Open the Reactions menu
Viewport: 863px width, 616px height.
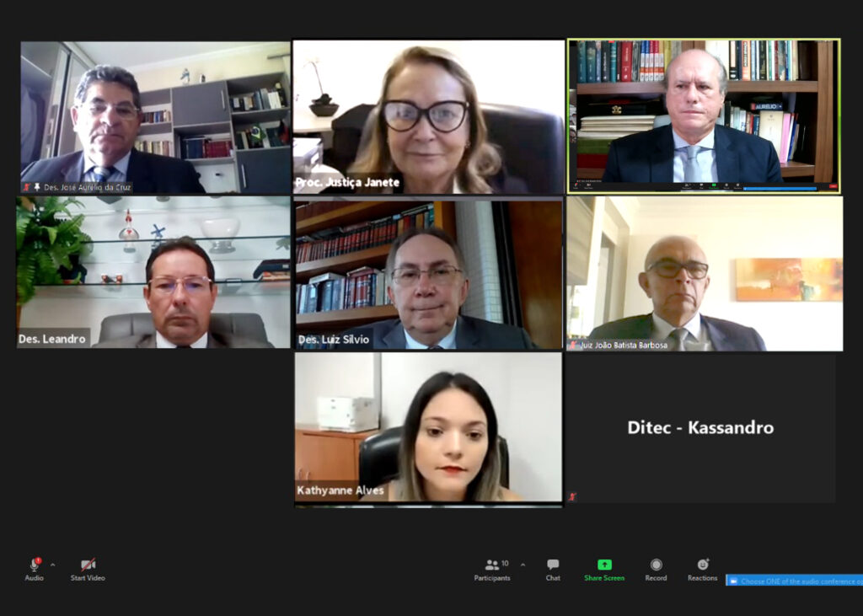click(x=702, y=569)
